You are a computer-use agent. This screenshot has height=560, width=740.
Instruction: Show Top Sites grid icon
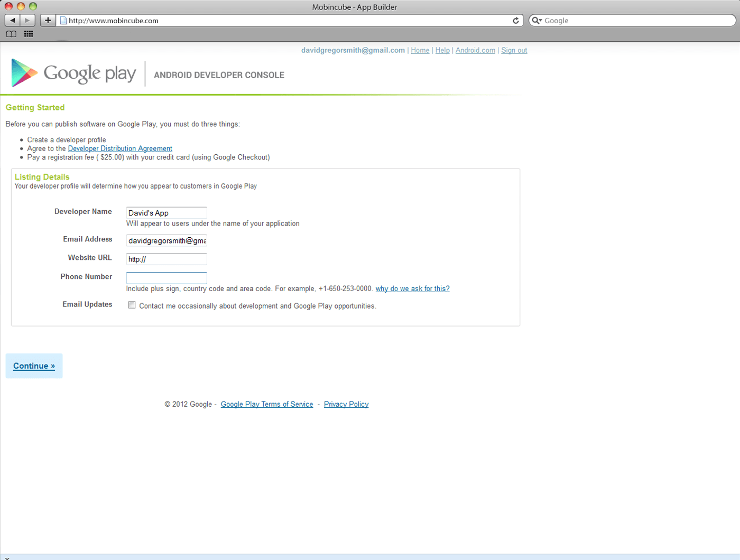pos(29,34)
